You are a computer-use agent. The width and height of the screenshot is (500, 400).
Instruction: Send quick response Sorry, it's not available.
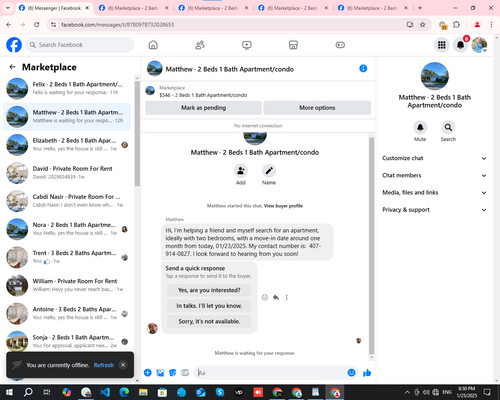pyautogui.click(x=209, y=321)
